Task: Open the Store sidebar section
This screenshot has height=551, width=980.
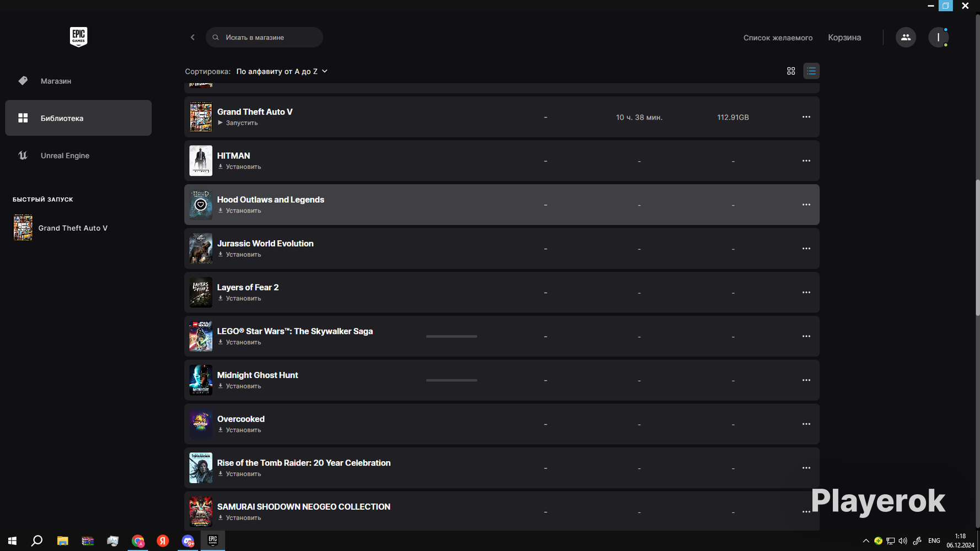Action: click(x=78, y=81)
